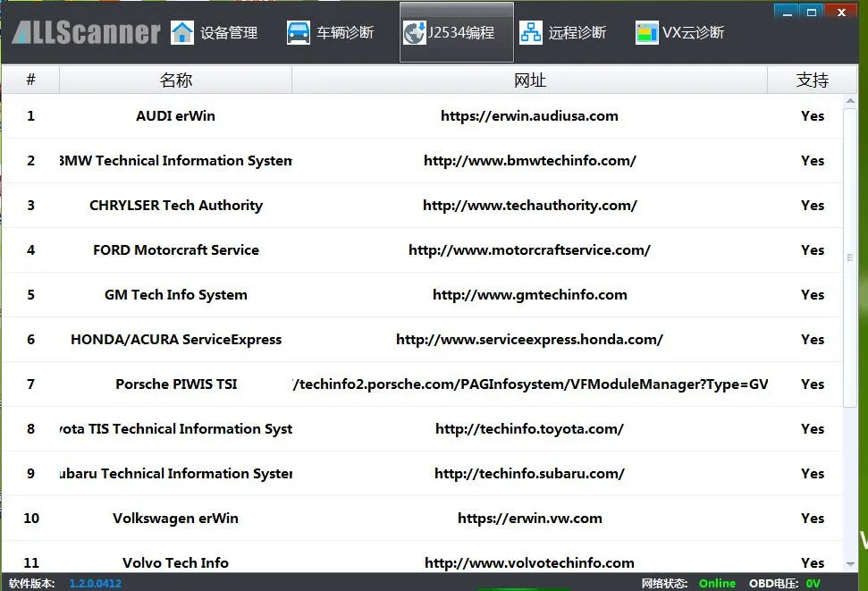
Task: Select the AUDI erWin name cell
Action: pos(175,115)
